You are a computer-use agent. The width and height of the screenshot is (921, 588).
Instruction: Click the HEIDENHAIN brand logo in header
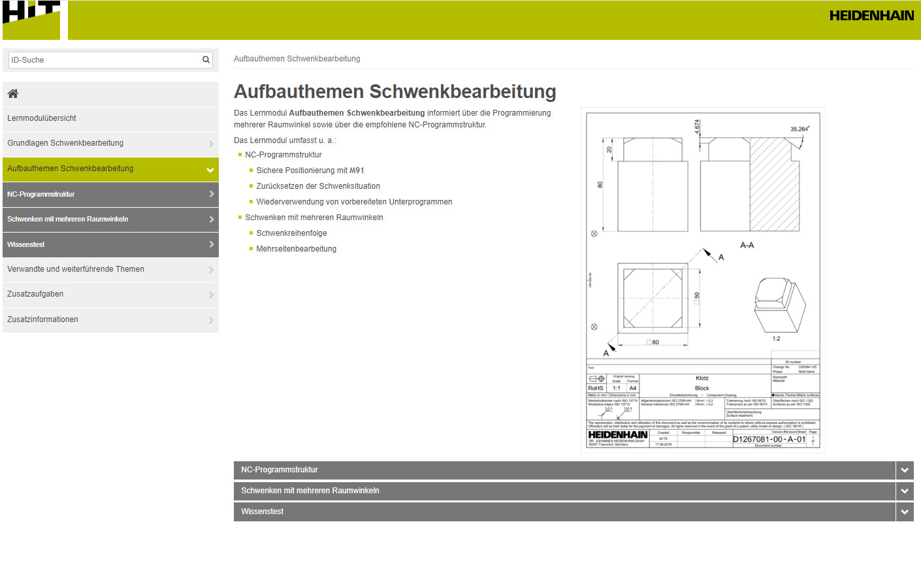871,16
